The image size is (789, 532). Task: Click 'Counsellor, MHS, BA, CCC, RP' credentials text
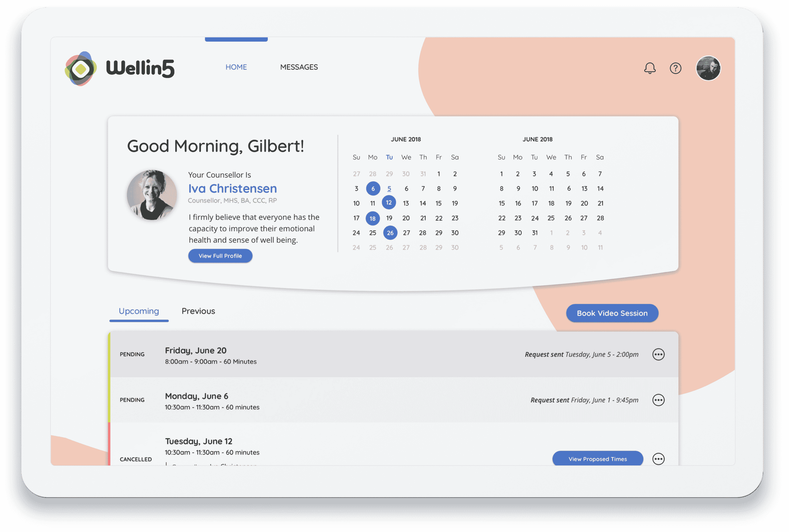click(232, 201)
